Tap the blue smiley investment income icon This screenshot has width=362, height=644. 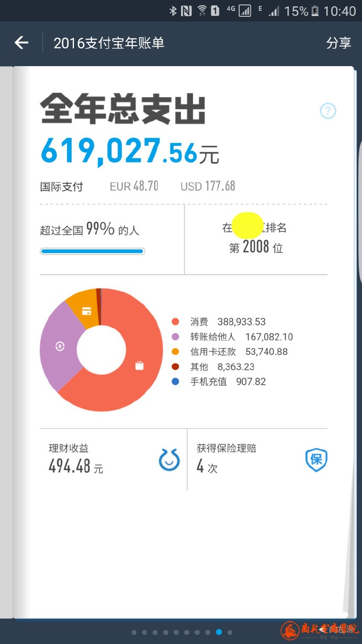169,460
